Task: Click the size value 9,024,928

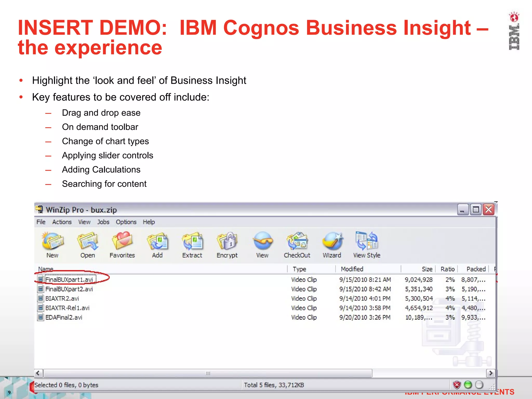Action: pyautogui.click(x=419, y=280)
